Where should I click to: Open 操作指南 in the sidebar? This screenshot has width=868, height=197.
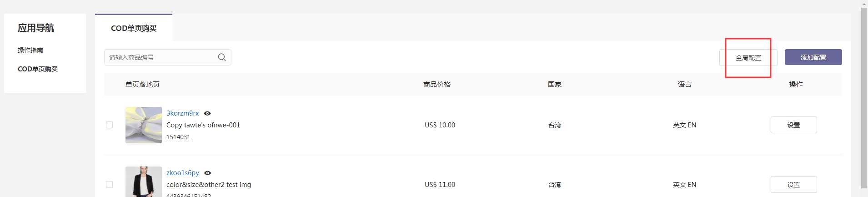point(30,50)
